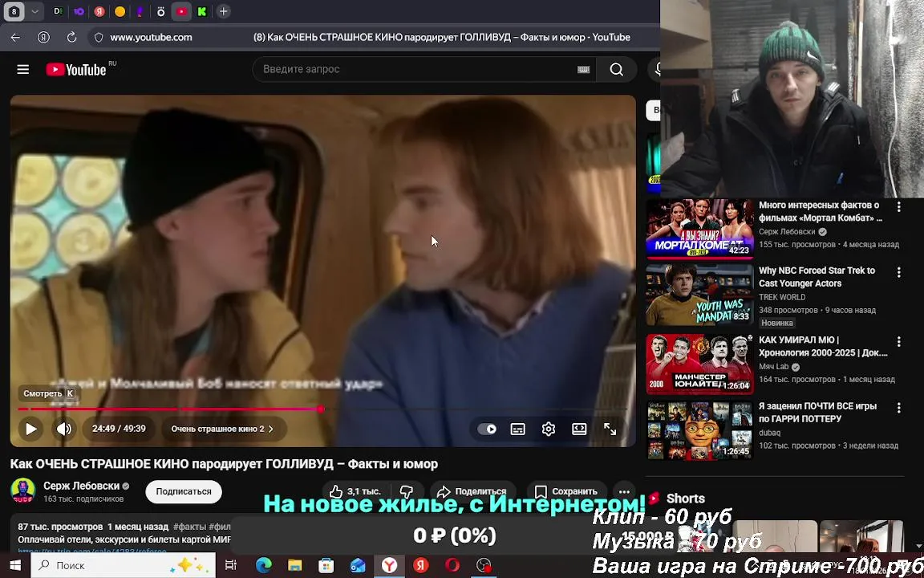924x578 pixels.
Task: Open the 'КАК УМИРАЛ МЮ' video thumbnail
Action: (699, 364)
